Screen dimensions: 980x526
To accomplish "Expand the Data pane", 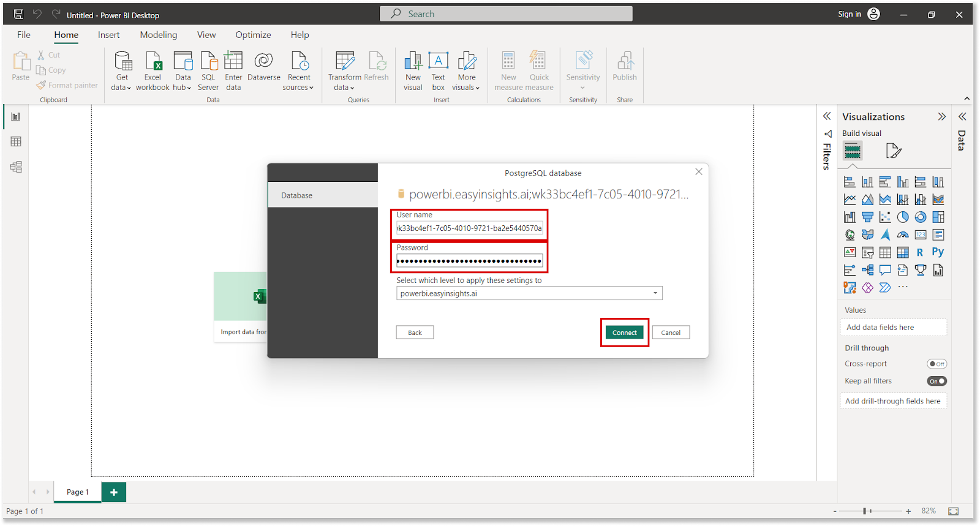I will [x=962, y=116].
